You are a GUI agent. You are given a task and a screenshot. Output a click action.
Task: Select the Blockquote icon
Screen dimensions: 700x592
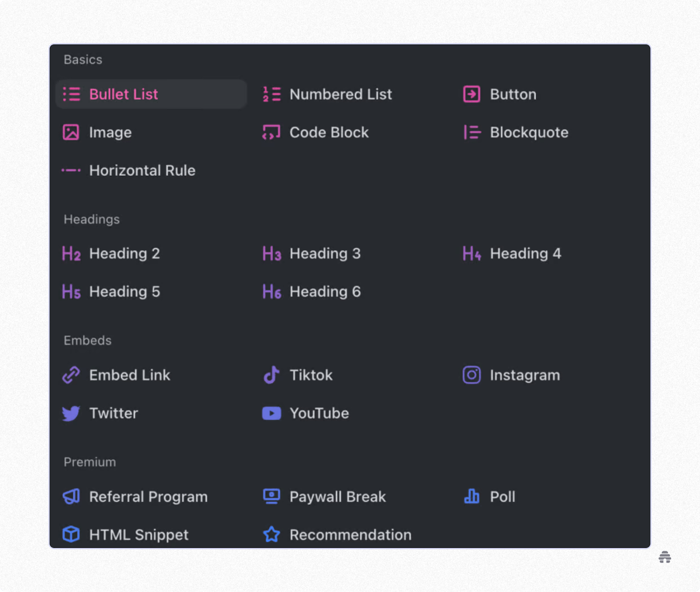pos(472,132)
